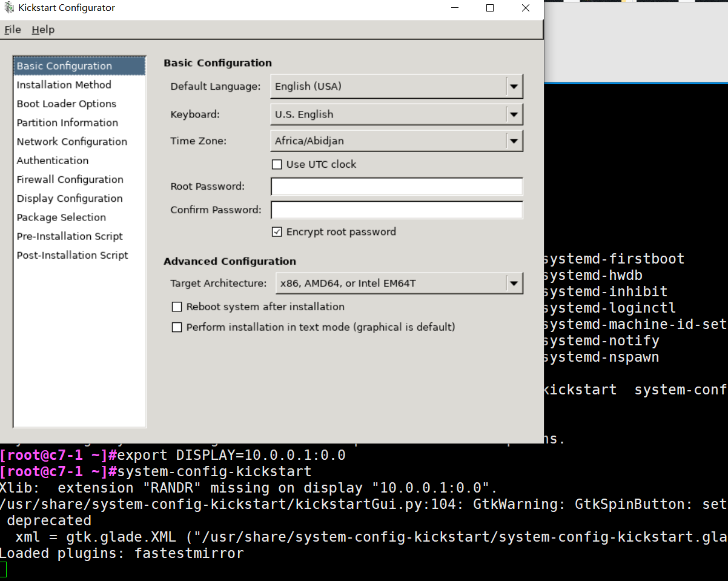This screenshot has width=728, height=581.
Task: Select Basic Configuration in the sidebar
Action: (79, 66)
